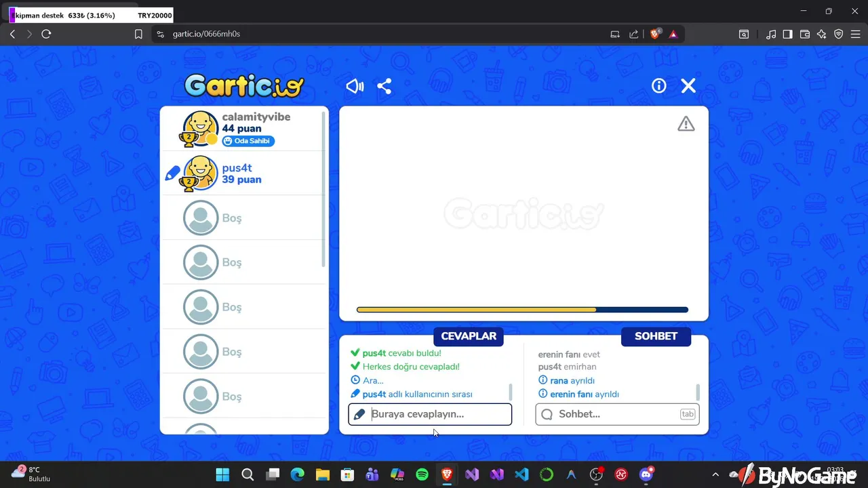Screen dimensions: 868x488
Task: Open Brave VPN shield icon
Action: pos(839,34)
